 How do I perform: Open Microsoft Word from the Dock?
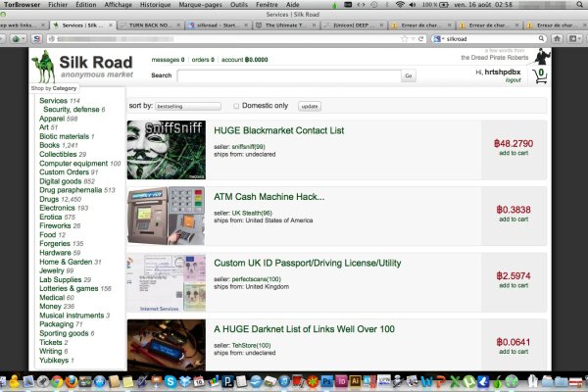(426, 382)
